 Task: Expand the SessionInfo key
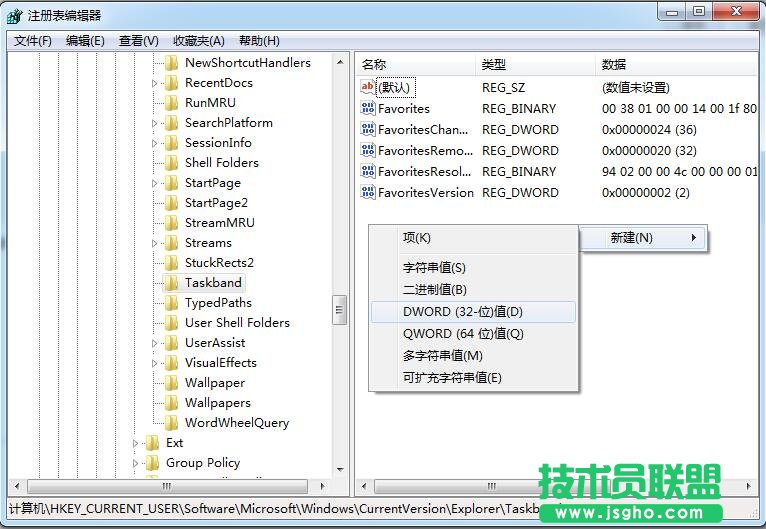click(154, 144)
